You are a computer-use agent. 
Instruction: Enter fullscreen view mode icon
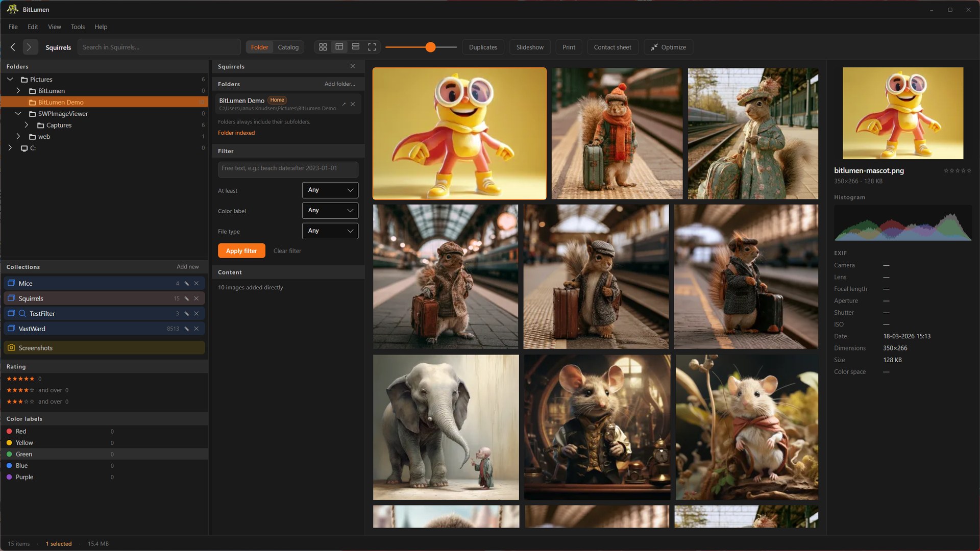pos(372,47)
